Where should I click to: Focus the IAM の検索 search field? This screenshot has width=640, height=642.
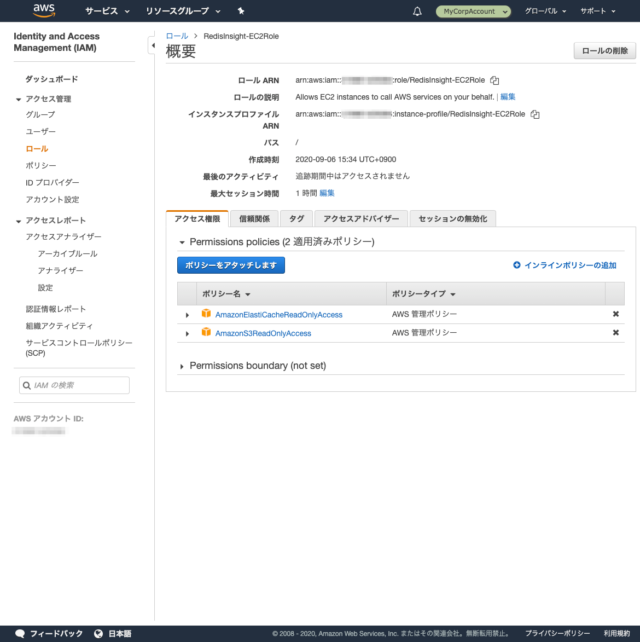[74, 385]
